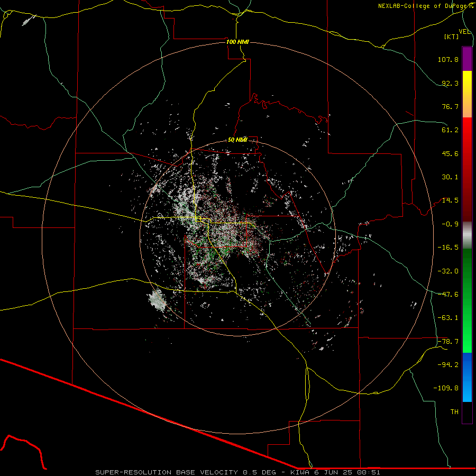Click the 45.6 velocity scale value
Viewport: 476px width, 476px height.
click(450, 153)
